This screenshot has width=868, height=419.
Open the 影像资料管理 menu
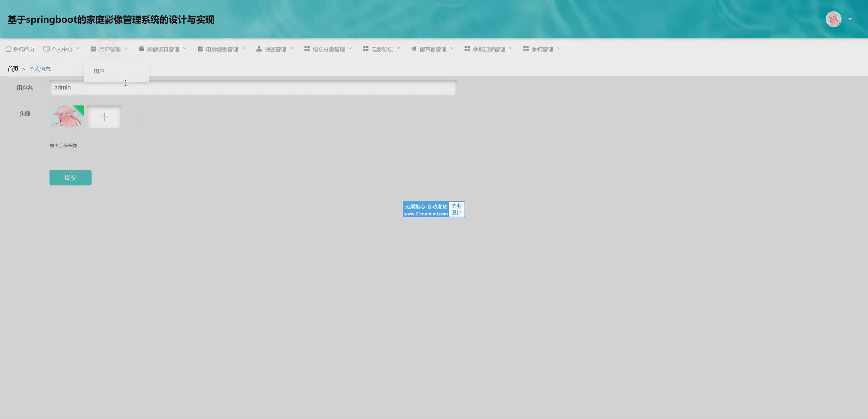pyautogui.click(x=163, y=49)
